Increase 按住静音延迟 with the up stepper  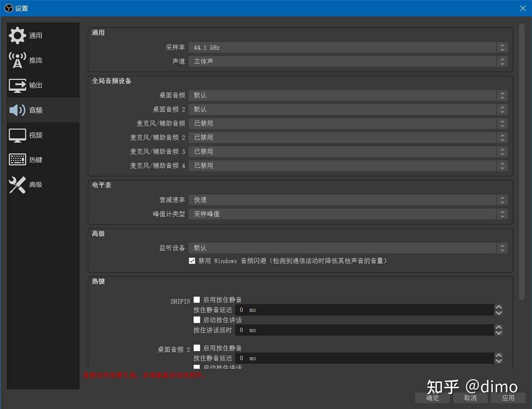[x=498, y=307]
